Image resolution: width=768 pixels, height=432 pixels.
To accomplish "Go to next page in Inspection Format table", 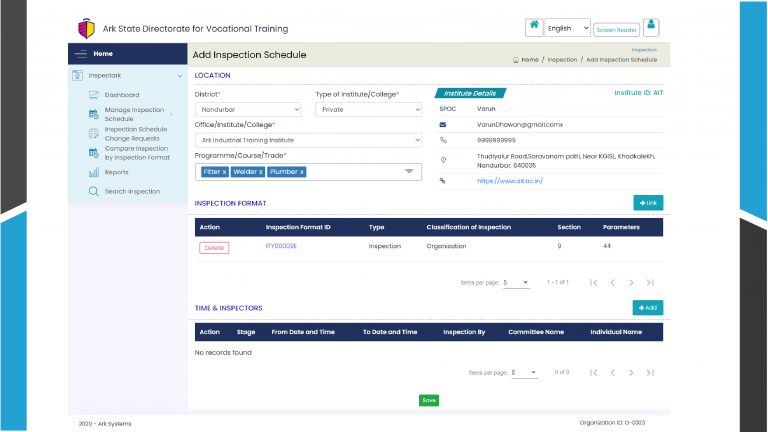I will point(631,283).
